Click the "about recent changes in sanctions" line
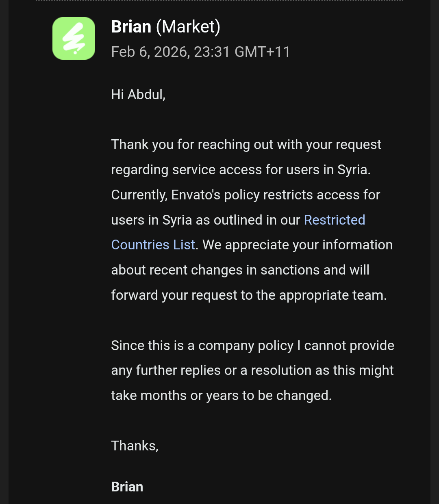 (x=240, y=270)
